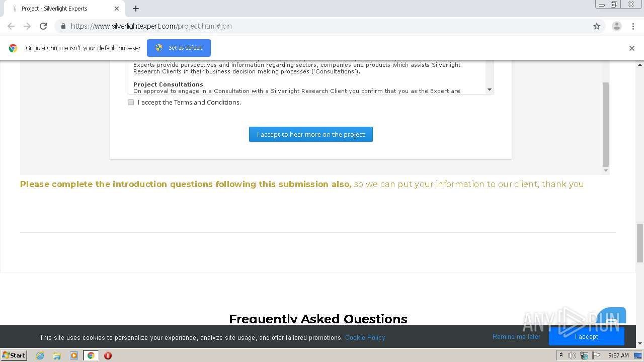Viewport: 644px width, 362px height.
Task: Reload the page with refresh icon
Action: (x=43, y=26)
